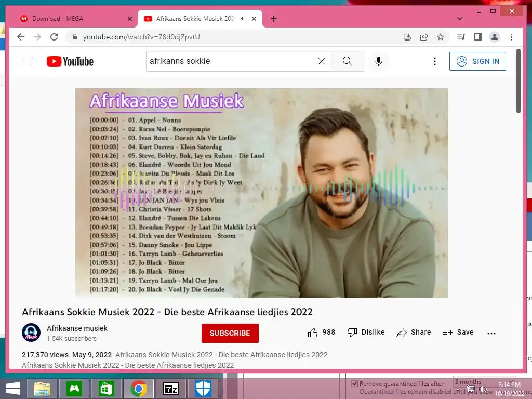
Task: Open Chrome three-dot menu
Action: click(511, 37)
